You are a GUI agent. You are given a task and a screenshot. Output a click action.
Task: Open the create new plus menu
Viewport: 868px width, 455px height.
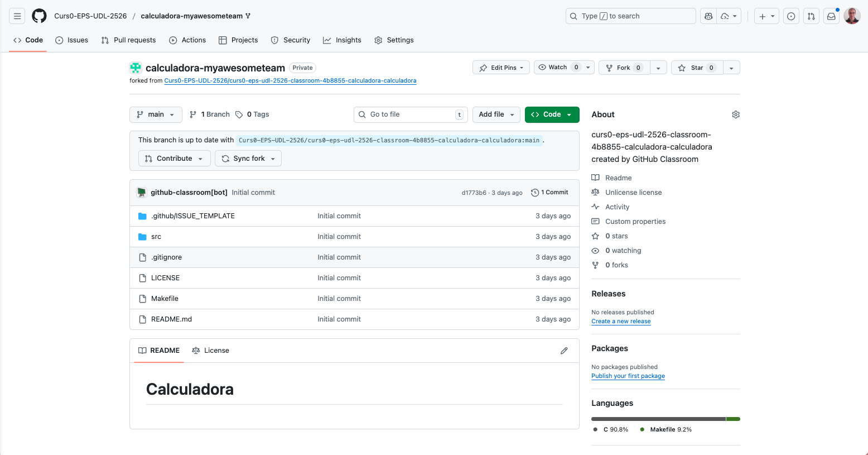pos(766,16)
